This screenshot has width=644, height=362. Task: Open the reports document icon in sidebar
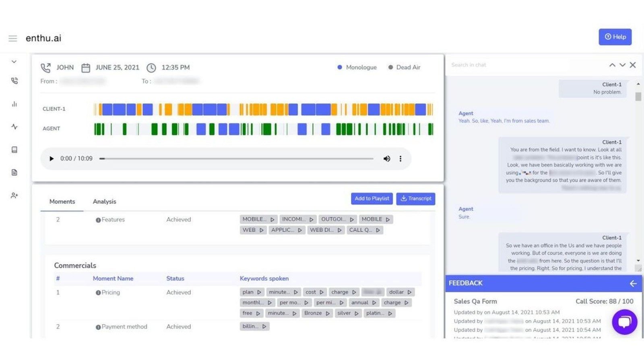click(x=14, y=172)
